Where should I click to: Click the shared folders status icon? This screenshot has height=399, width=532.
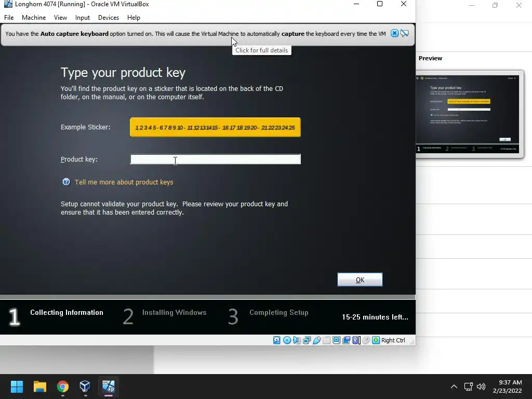pyautogui.click(x=326, y=340)
